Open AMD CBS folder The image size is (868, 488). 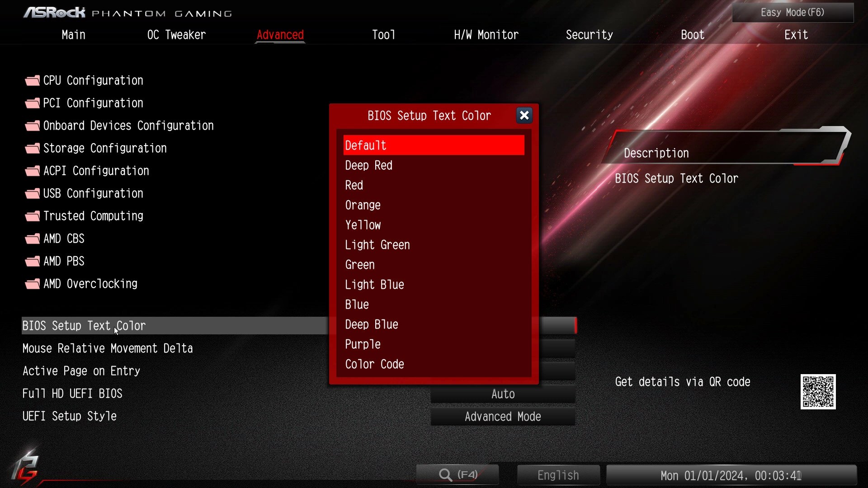pos(64,238)
